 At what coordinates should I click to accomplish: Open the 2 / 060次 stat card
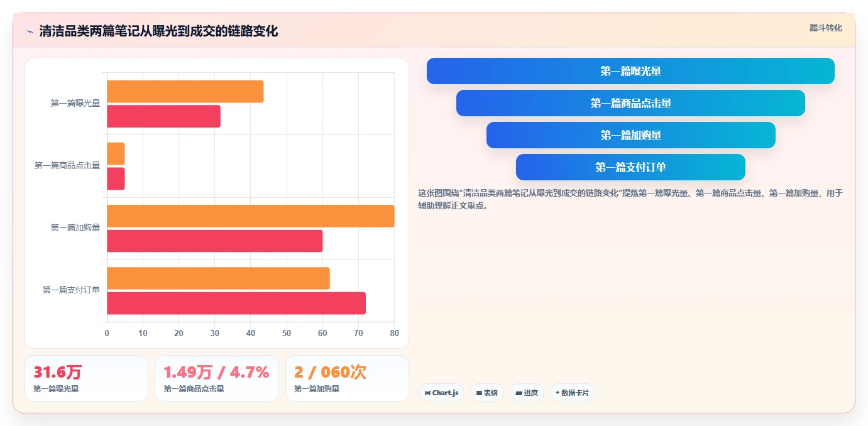point(347,378)
